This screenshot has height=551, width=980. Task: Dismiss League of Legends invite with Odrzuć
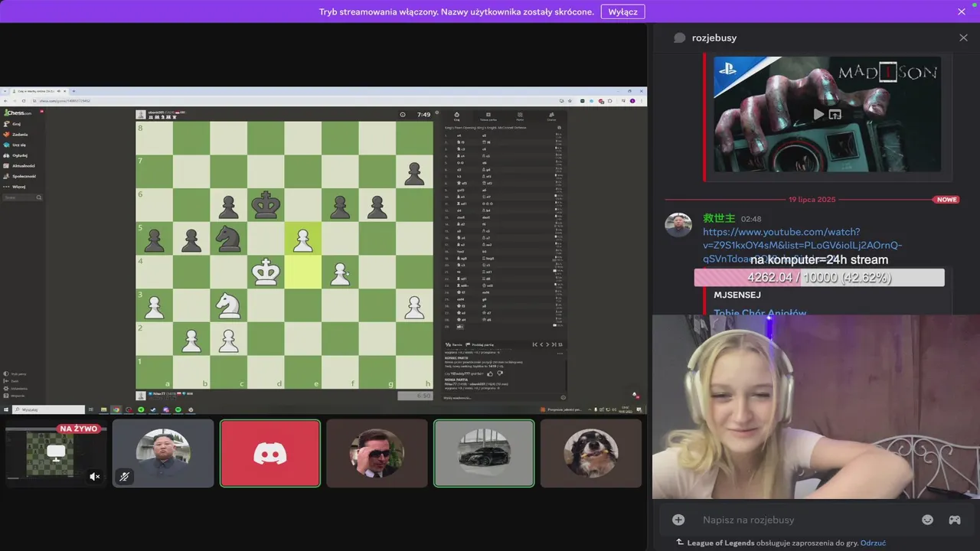pyautogui.click(x=873, y=543)
